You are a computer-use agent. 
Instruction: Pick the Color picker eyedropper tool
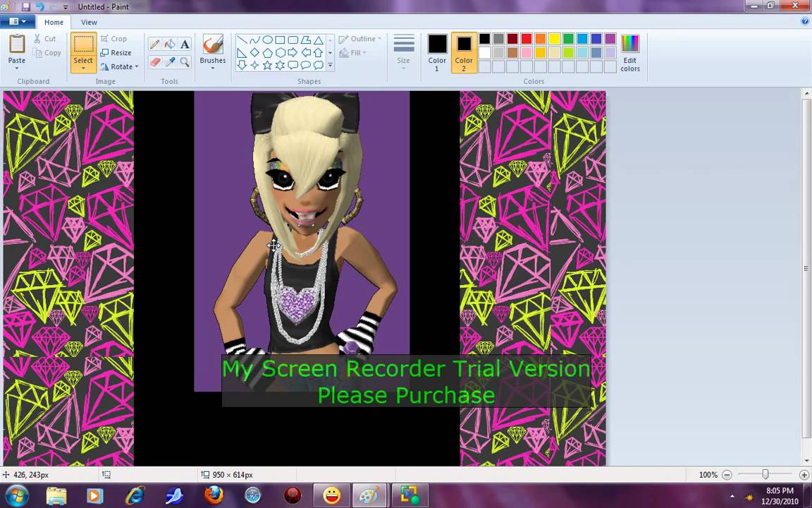pyautogui.click(x=169, y=62)
